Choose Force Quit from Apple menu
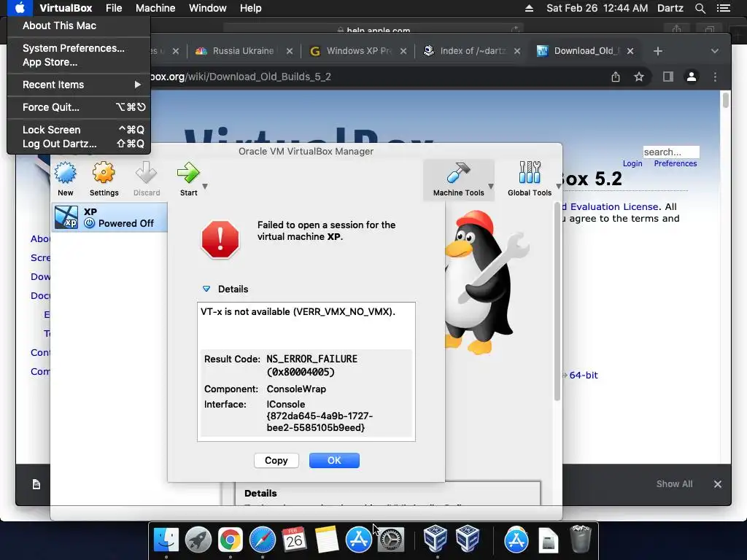 [79, 107]
